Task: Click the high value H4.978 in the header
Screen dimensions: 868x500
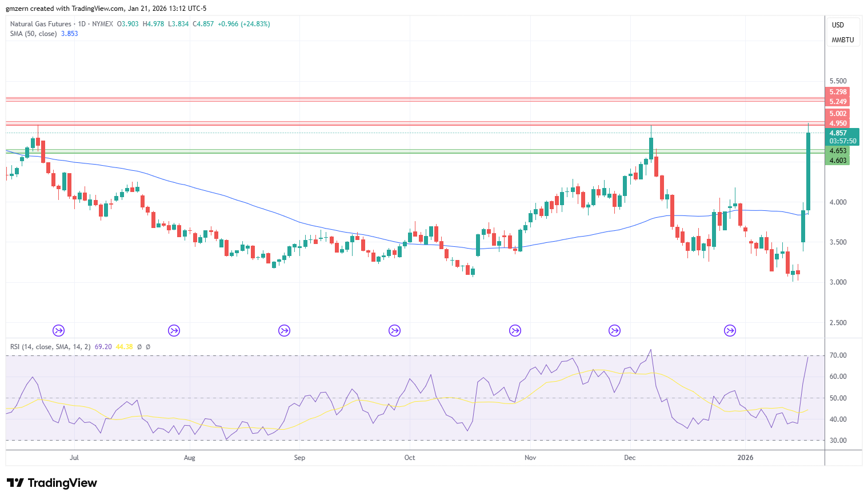Action: tap(153, 24)
